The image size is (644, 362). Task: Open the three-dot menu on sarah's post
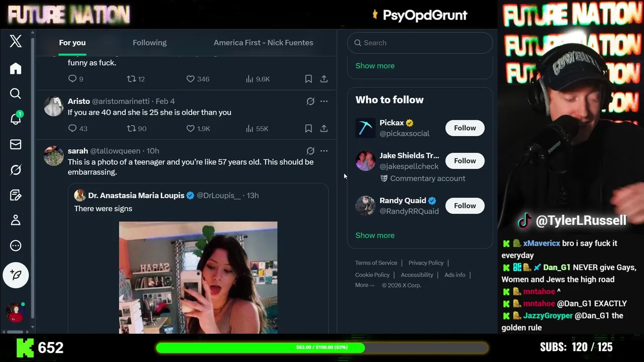tap(324, 151)
